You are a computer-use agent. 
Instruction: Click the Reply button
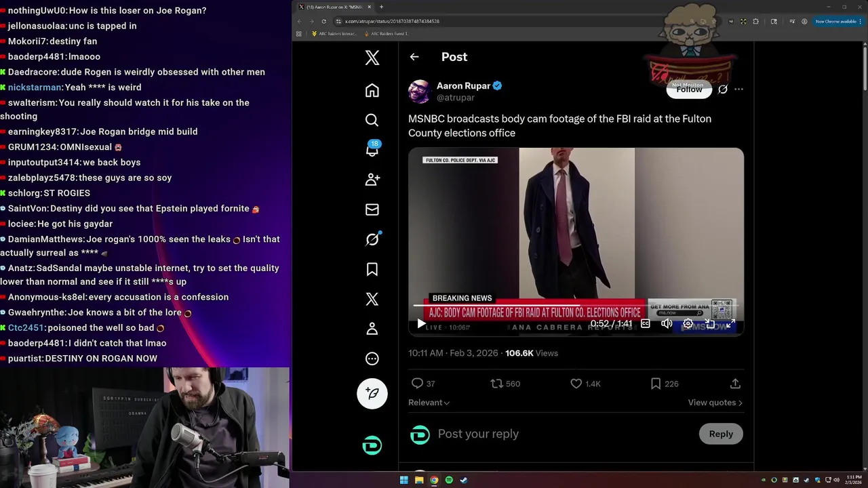pyautogui.click(x=721, y=434)
